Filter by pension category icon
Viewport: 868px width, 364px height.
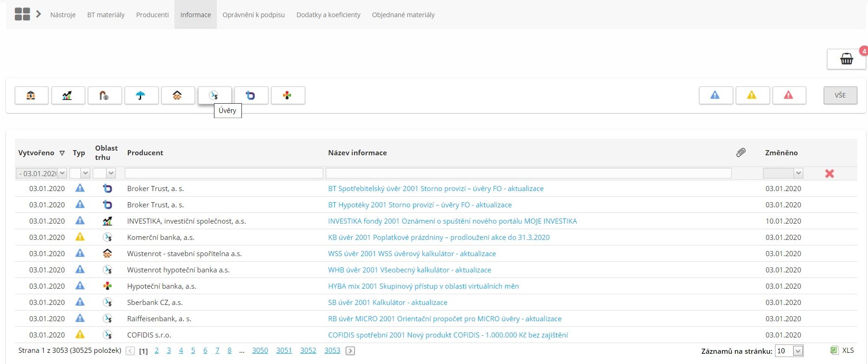click(x=105, y=95)
